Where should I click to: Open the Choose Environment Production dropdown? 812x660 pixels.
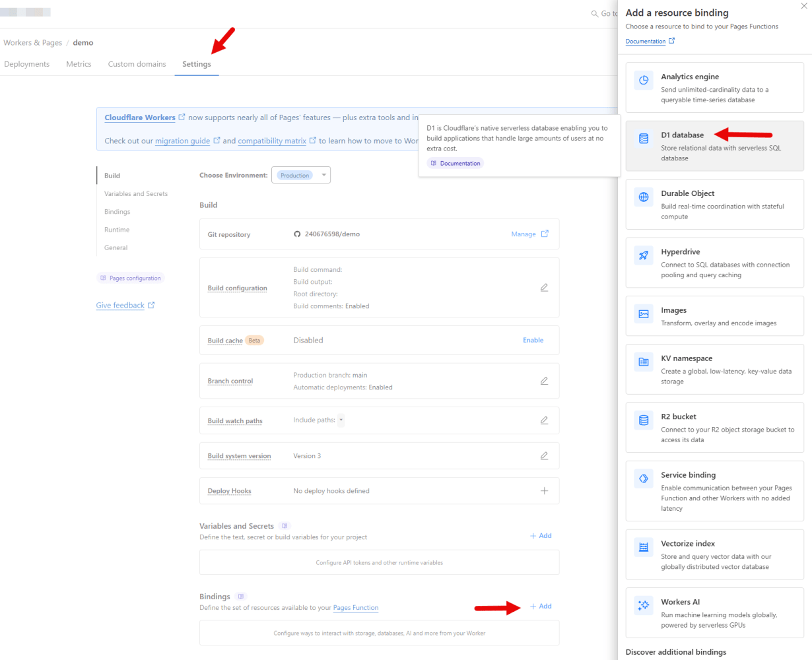301,175
